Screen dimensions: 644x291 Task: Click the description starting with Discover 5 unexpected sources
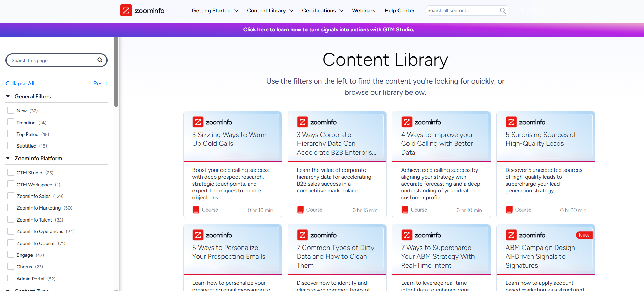click(x=544, y=180)
